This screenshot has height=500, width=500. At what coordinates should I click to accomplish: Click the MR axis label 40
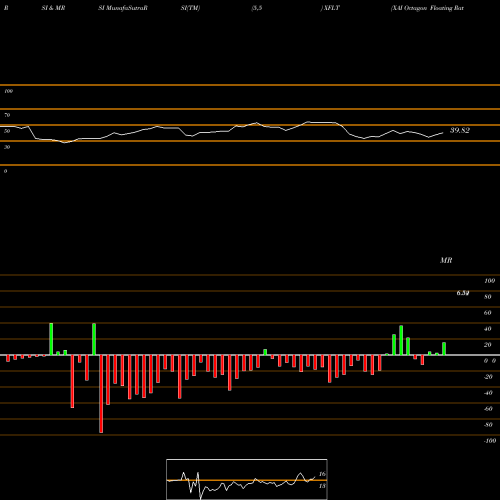pos(487,329)
